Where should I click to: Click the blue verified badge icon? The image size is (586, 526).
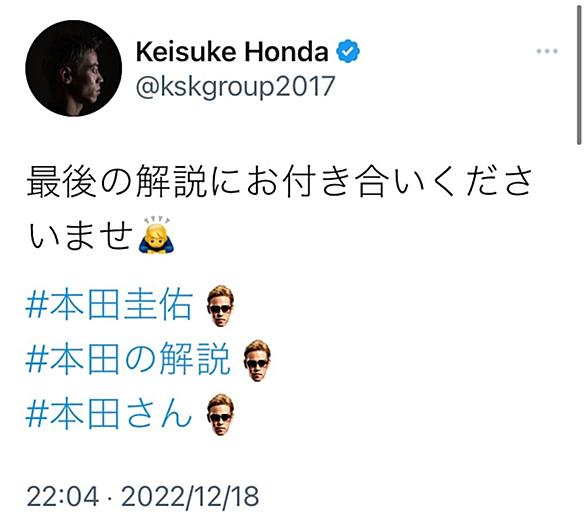(348, 51)
